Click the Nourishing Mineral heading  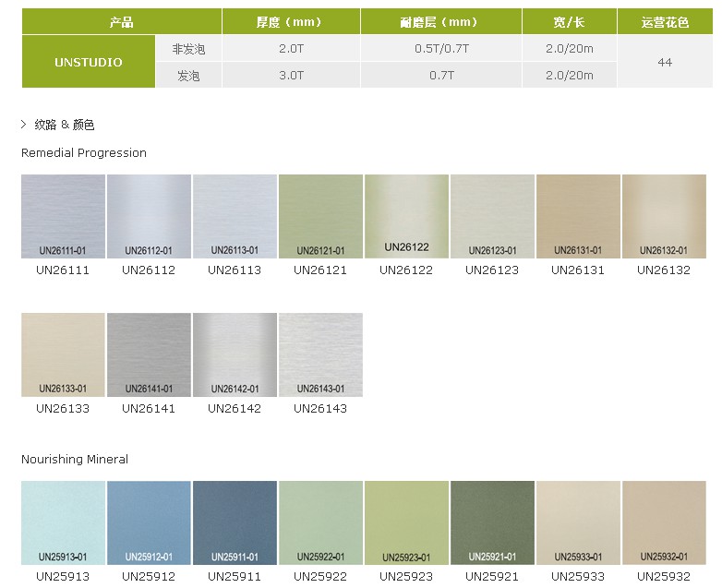point(75,459)
